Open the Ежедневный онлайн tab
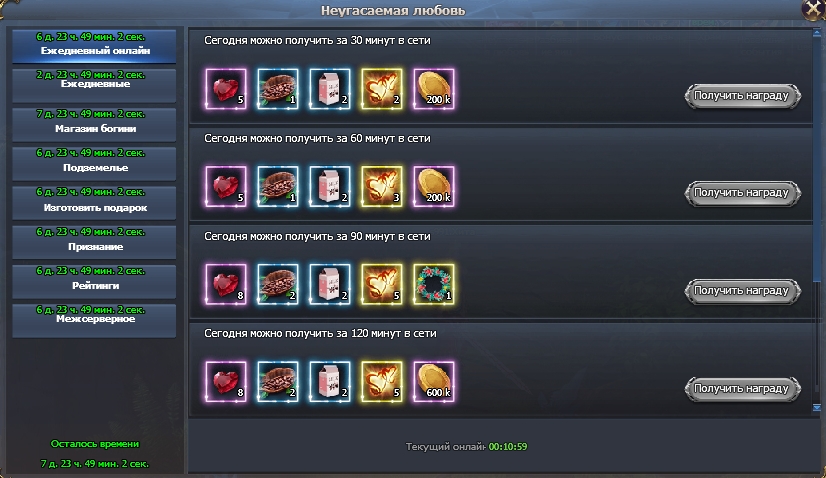The height and width of the screenshot is (478, 826). point(94,46)
